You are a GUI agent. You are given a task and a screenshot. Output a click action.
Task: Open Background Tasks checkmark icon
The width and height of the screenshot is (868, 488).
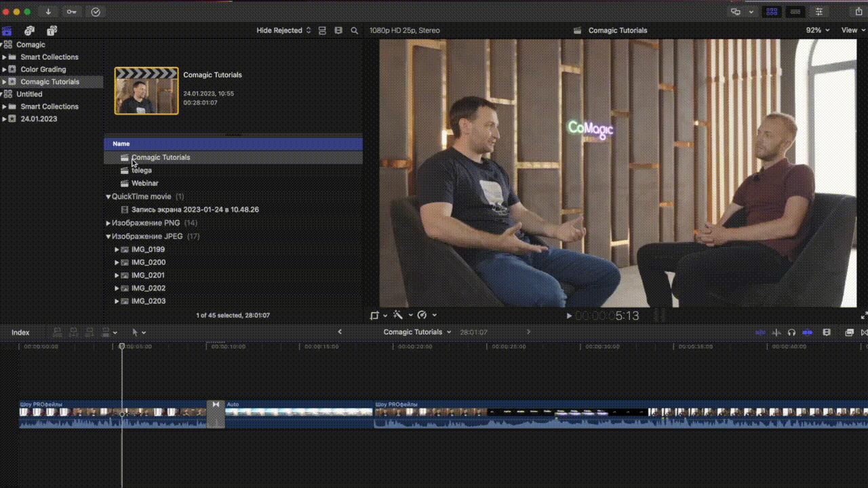tap(96, 12)
